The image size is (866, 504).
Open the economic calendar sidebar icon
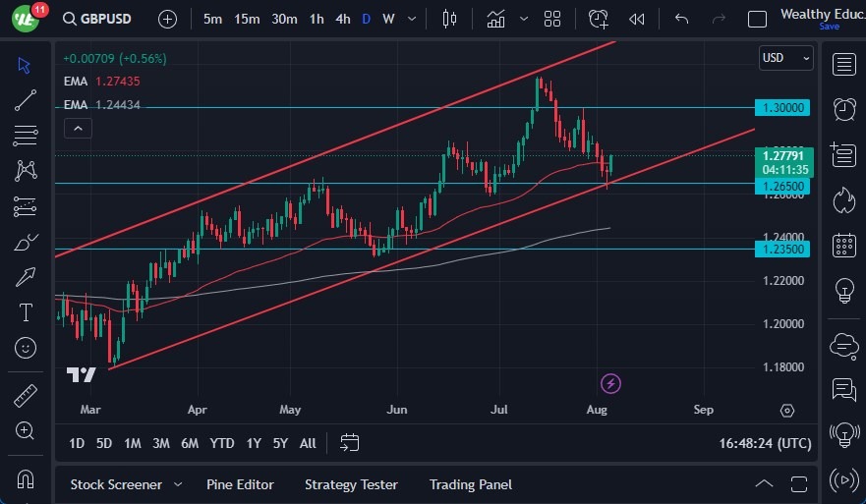[842, 245]
